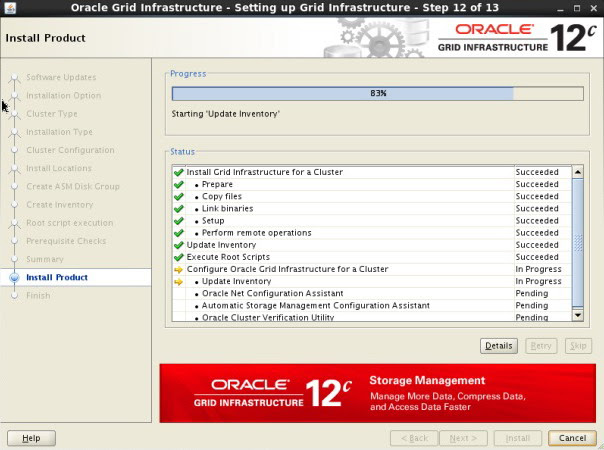Select the Finish step in sidebar
The image size is (604, 450).
click(x=38, y=296)
